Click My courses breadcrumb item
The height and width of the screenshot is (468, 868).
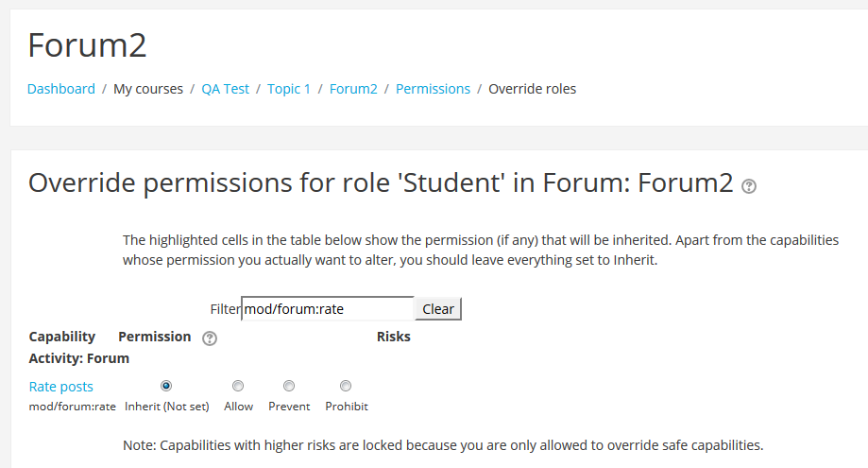(148, 89)
